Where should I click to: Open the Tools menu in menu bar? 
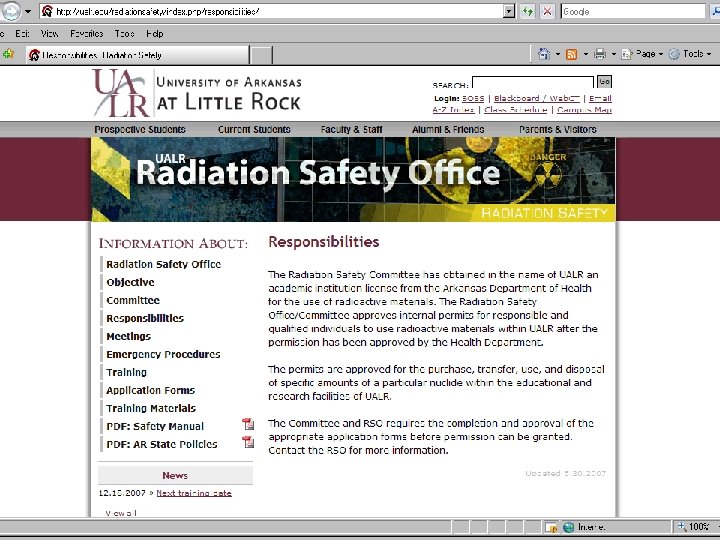tap(124, 34)
